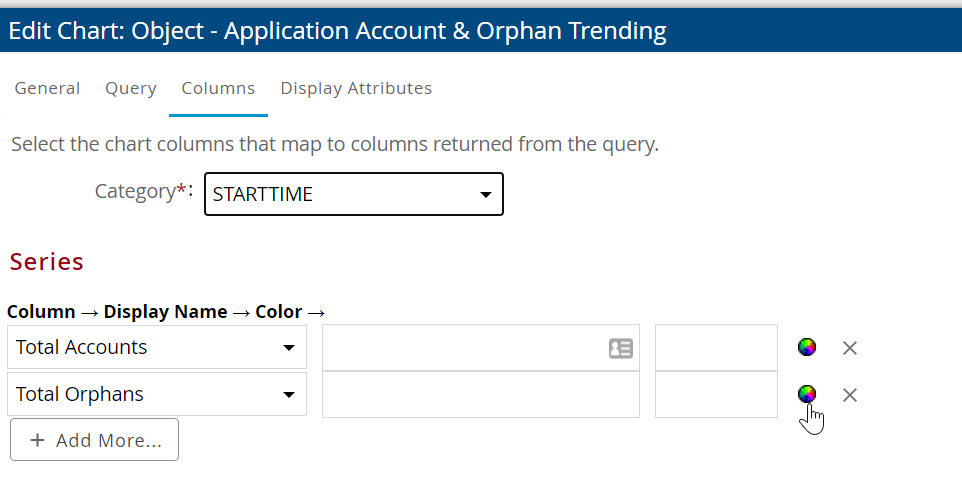Select the Columns tab
This screenshot has height=500, width=962.
218,88
